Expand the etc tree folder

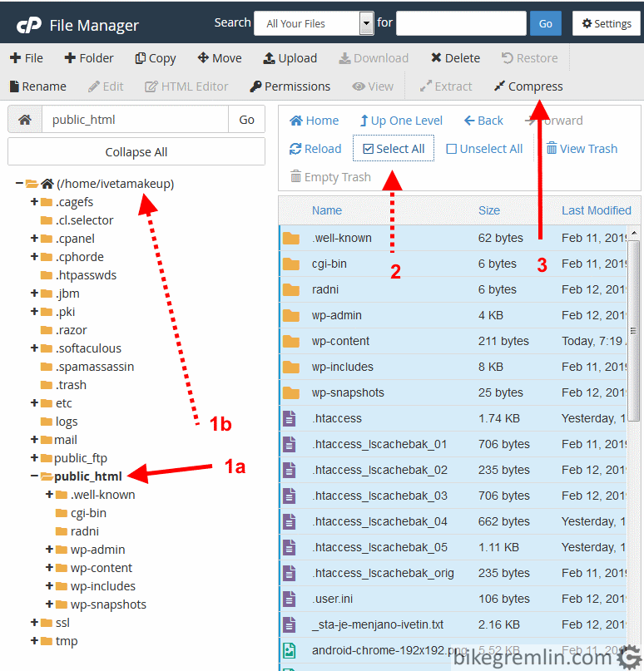pos(35,403)
